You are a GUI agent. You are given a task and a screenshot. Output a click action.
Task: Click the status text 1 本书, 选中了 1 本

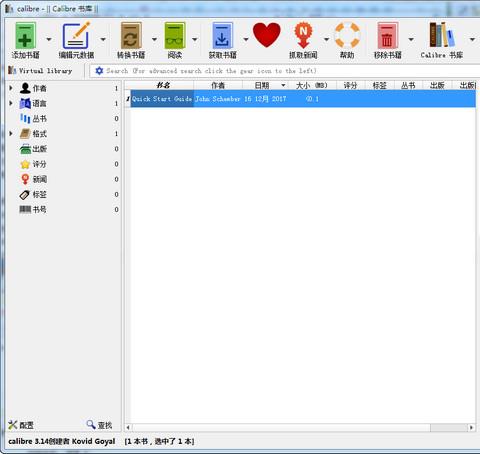tap(159, 441)
